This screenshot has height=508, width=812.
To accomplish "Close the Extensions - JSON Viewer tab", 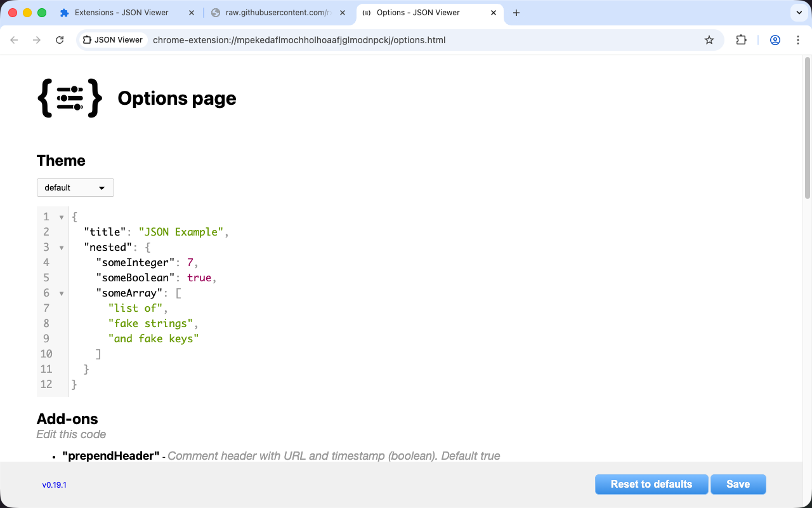I will [192, 13].
